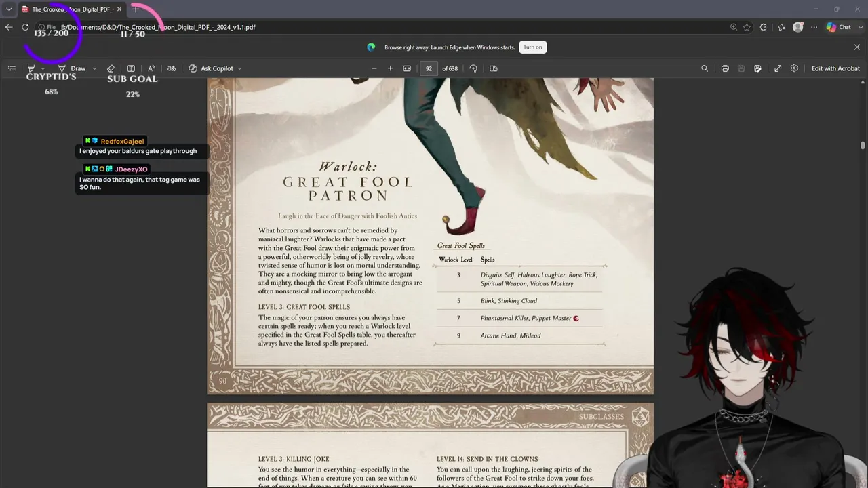The image size is (868, 488).
Task: Click the address bar with the PDF path
Action: pos(380,27)
